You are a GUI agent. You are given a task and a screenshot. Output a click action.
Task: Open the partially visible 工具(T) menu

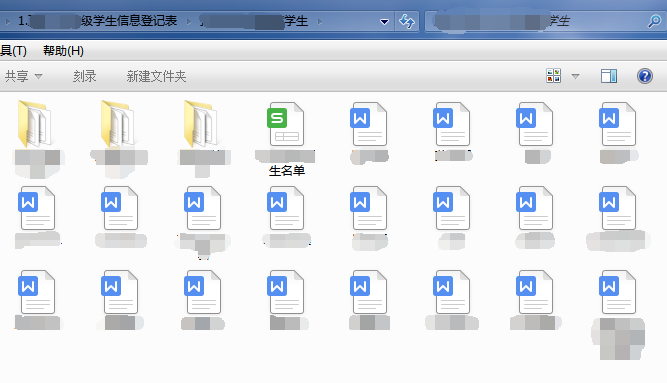(13, 51)
